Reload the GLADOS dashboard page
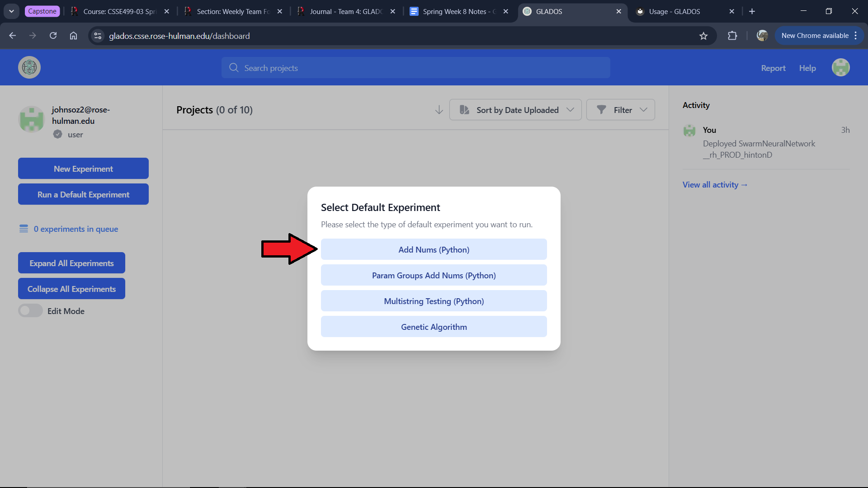The height and width of the screenshot is (488, 868). pyautogui.click(x=53, y=36)
